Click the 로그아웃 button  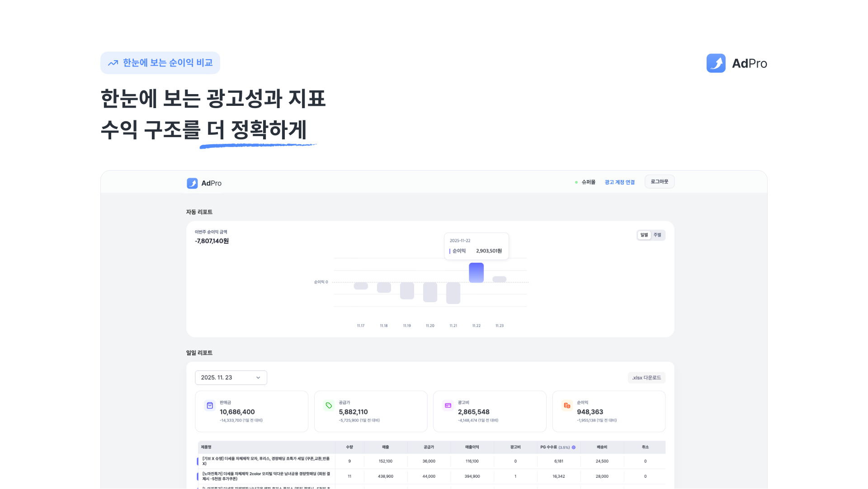coord(659,182)
